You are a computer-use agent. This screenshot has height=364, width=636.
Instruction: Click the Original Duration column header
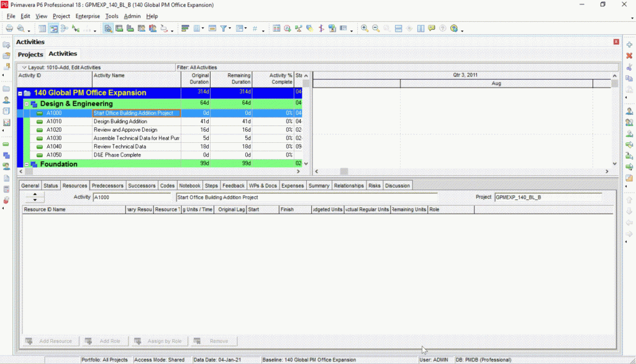pyautogui.click(x=196, y=79)
